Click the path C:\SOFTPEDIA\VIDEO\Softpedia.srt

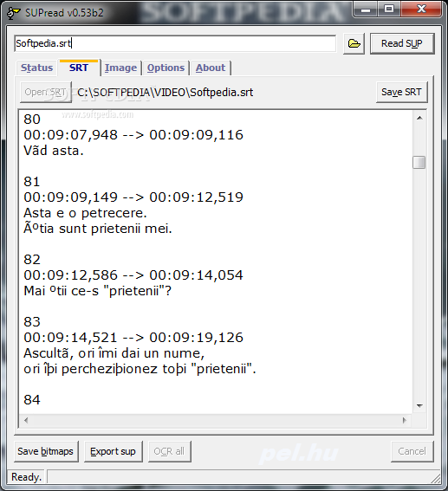click(x=166, y=93)
